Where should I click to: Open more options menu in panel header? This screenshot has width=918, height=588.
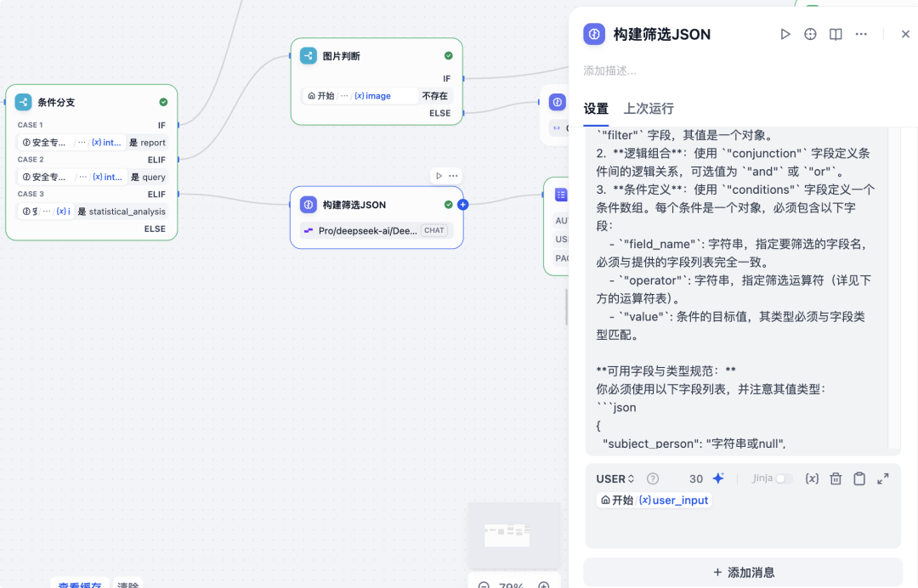(860, 35)
